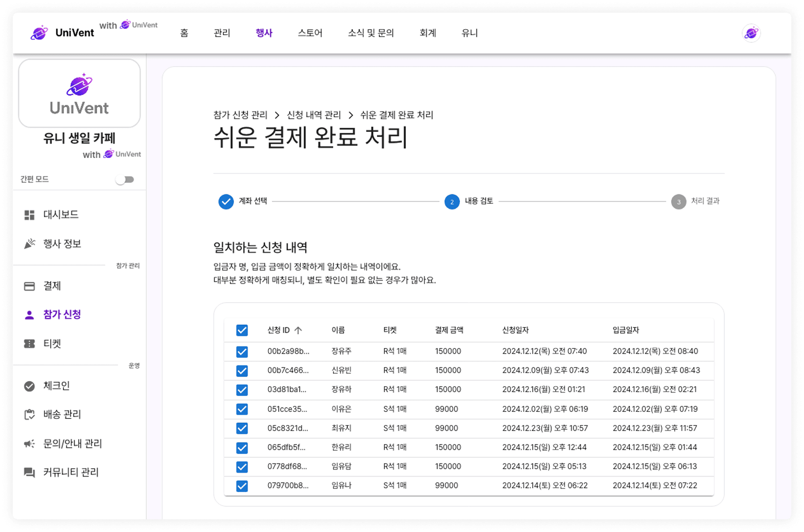Click the application ID 079700b8...
This screenshot has width=804, height=532.
pyautogui.click(x=288, y=486)
